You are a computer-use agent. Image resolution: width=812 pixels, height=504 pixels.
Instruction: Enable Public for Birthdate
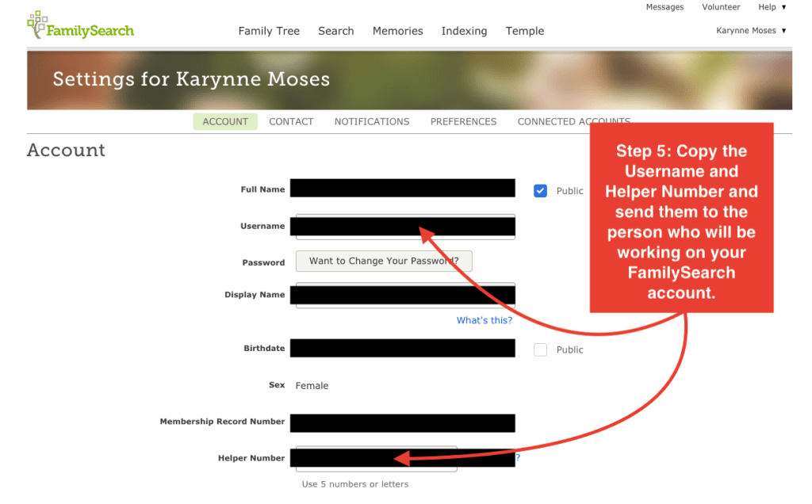pyautogui.click(x=540, y=349)
